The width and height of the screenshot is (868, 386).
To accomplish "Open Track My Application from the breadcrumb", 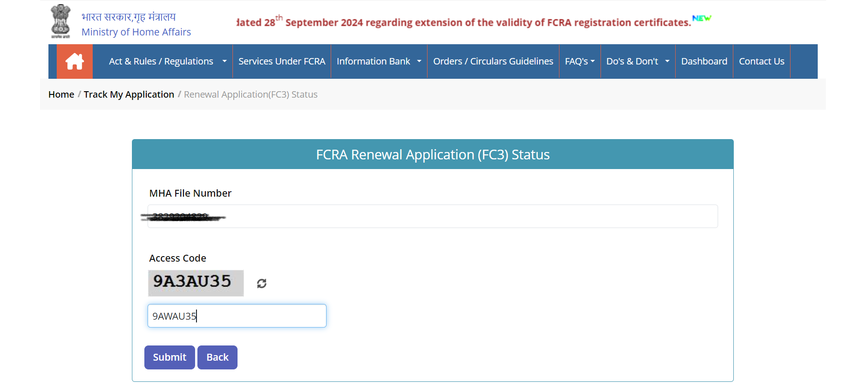I will click(129, 94).
